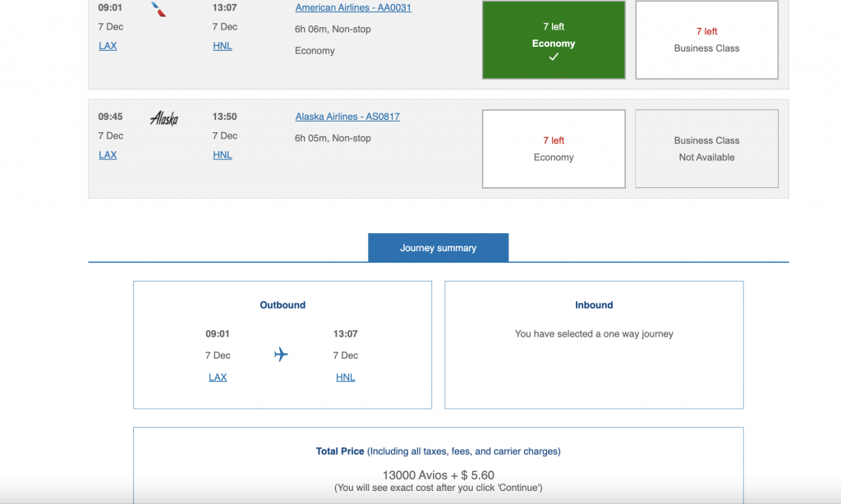
Task: Click the Alaska Airlines logo
Action: pyautogui.click(x=164, y=118)
